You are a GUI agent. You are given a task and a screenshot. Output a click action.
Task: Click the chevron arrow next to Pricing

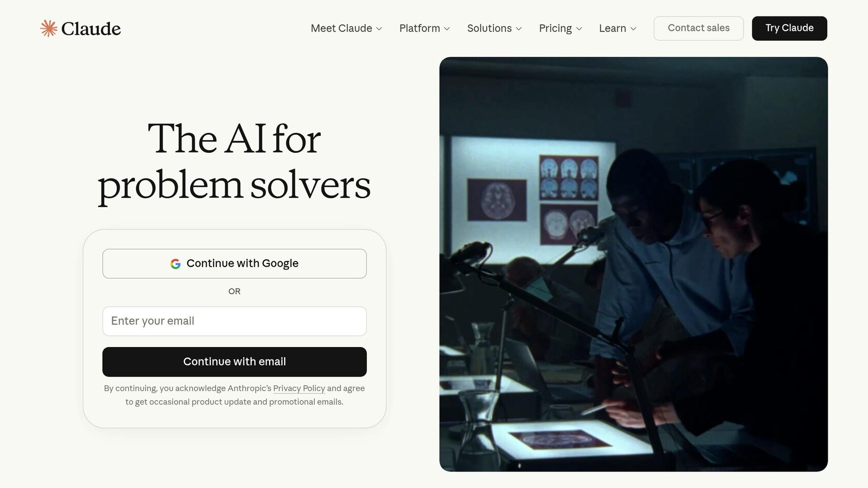coord(579,29)
